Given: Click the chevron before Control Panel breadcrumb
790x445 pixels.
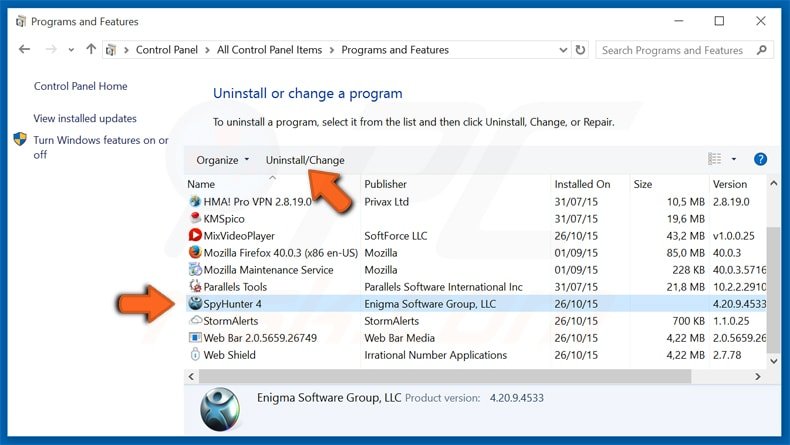Looking at the screenshot, I should click(126, 50).
